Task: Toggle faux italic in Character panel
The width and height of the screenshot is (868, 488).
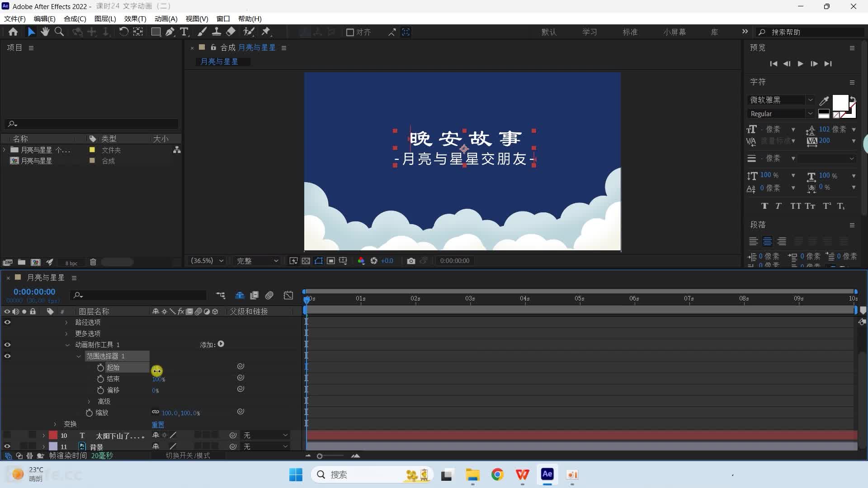Action: [x=778, y=206]
